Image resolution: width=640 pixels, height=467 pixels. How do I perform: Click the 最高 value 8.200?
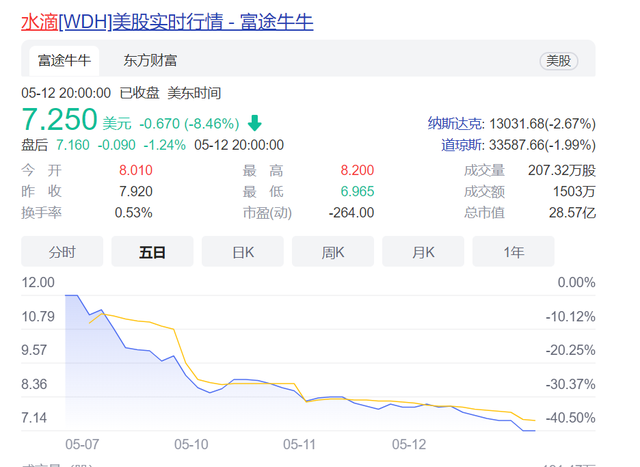(357, 170)
